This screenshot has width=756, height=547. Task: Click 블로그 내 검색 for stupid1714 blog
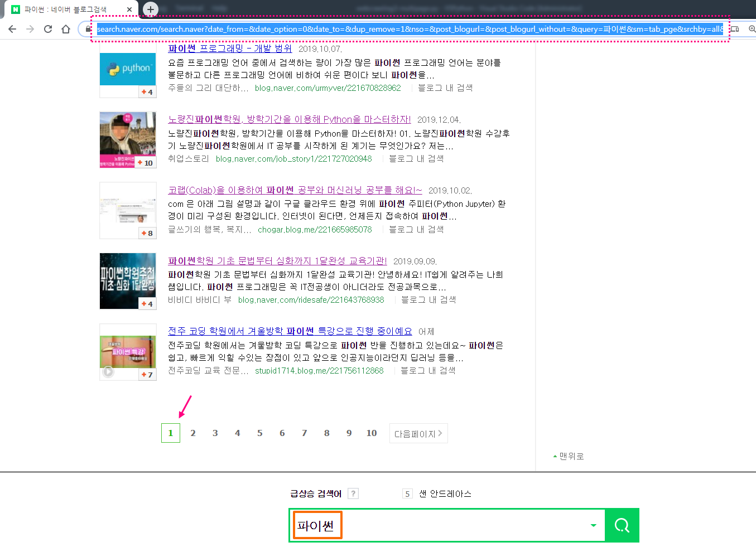428,371
